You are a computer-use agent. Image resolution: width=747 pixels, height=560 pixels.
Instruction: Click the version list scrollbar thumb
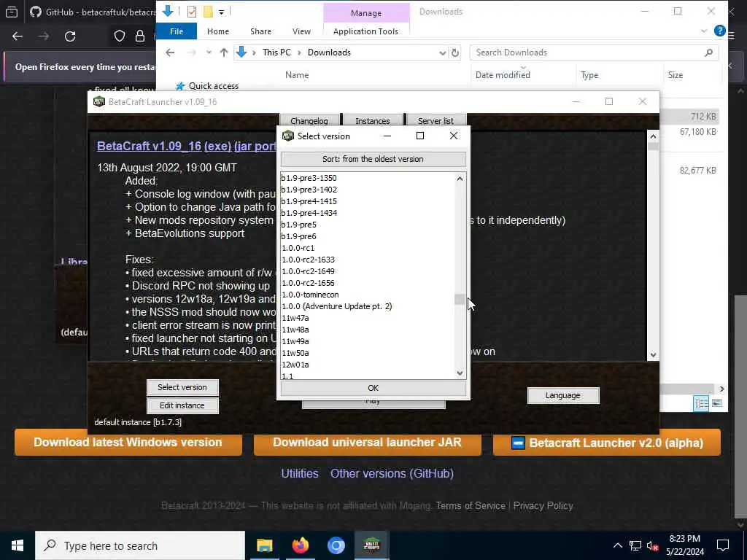coord(460,299)
